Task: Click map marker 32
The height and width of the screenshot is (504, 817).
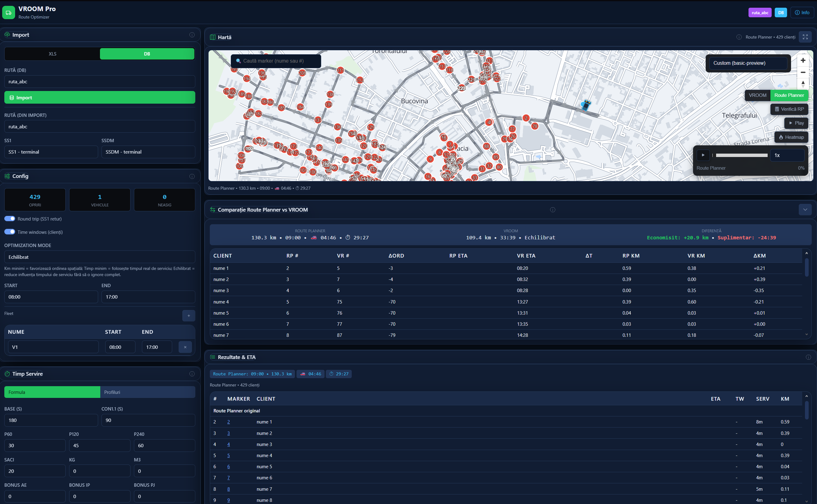Action: [x=489, y=166]
